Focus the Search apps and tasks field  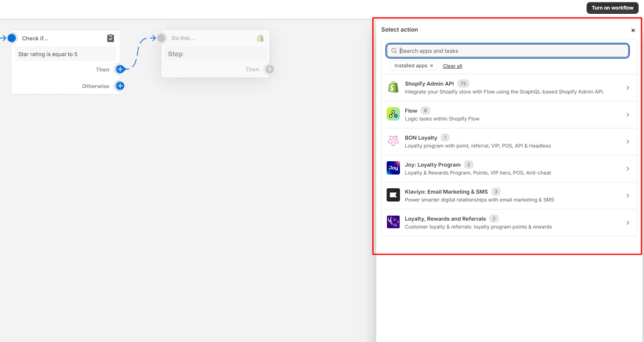tap(507, 51)
